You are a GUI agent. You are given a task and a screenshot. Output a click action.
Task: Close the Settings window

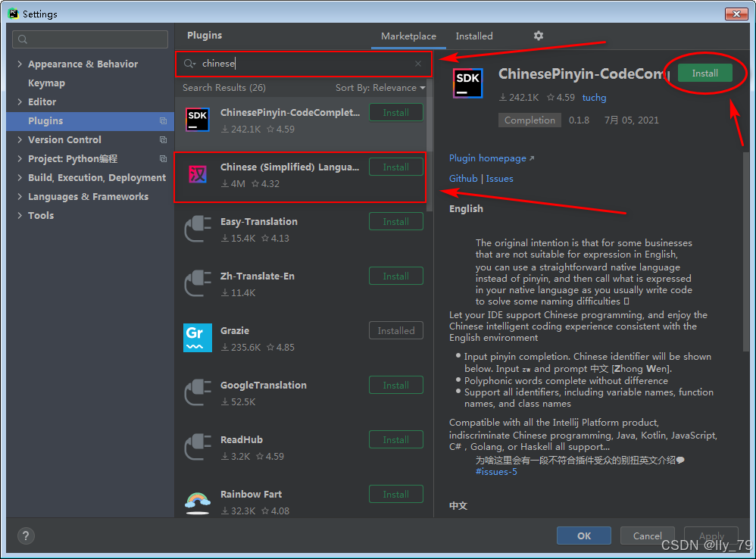(736, 14)
